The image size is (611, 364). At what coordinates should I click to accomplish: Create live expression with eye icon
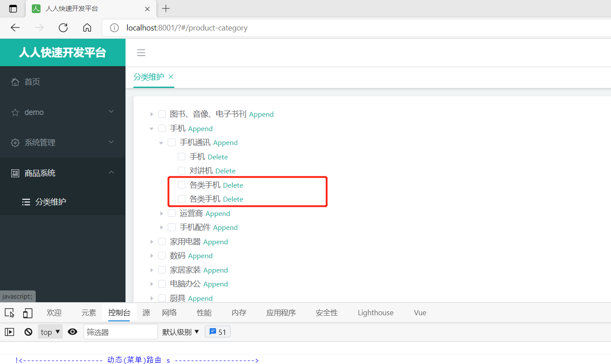73,332
